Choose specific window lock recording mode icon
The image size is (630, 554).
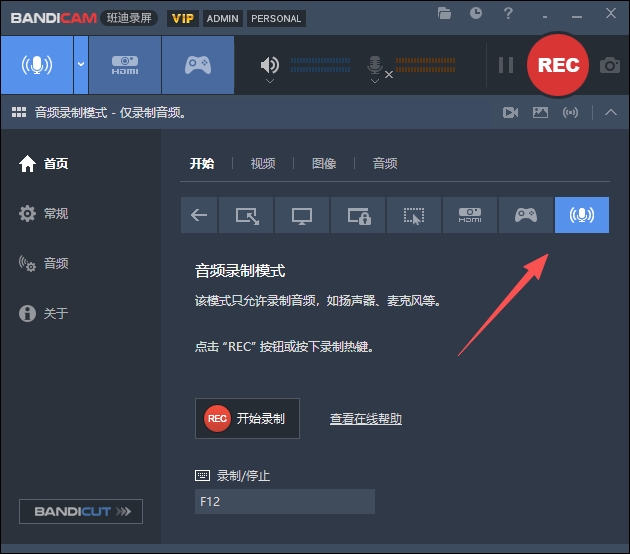click(x=358, y=215)
